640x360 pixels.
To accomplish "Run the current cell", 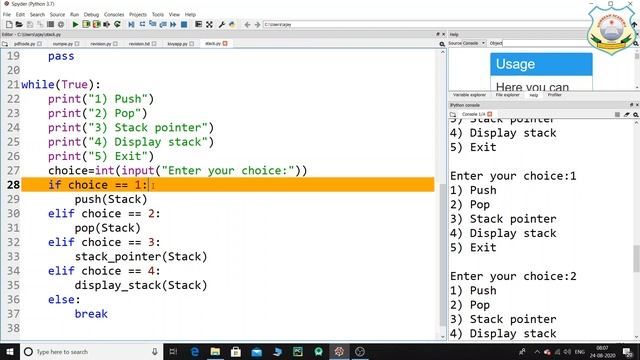I will click(x=86, y=24).
